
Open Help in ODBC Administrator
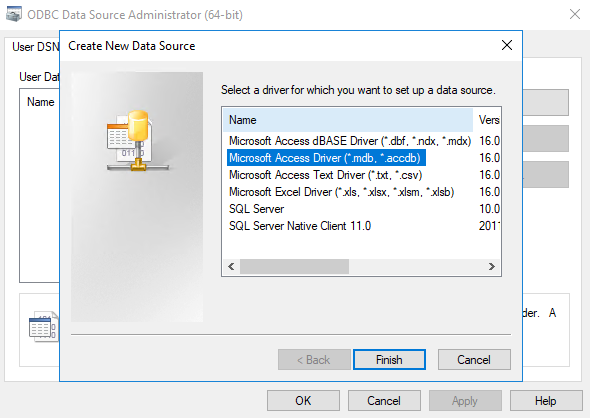[x=546, y=401]
